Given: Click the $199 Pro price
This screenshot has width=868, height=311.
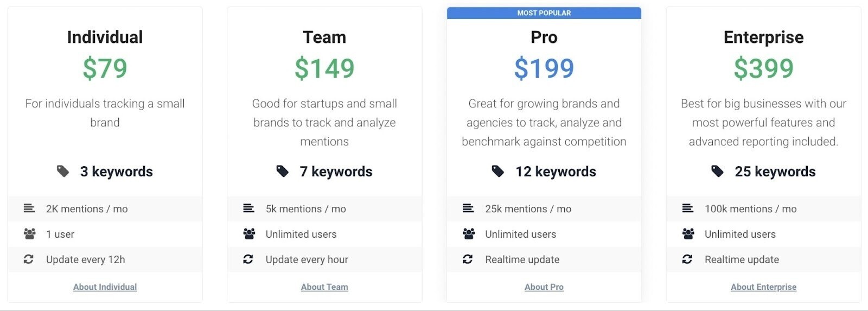Looking at the screenshot, I should (544, 68).
